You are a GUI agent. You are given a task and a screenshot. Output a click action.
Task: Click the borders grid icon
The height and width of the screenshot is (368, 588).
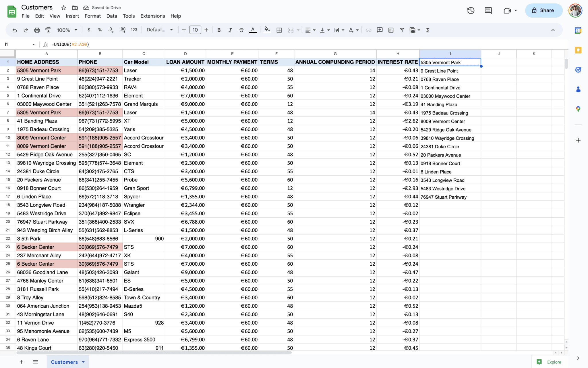coord(279,30)
